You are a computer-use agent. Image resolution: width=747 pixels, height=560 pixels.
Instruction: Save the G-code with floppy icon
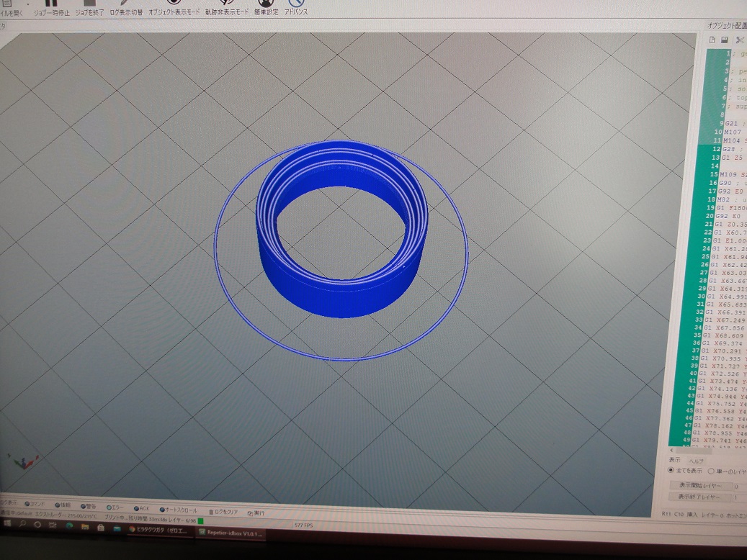point(725,40)
